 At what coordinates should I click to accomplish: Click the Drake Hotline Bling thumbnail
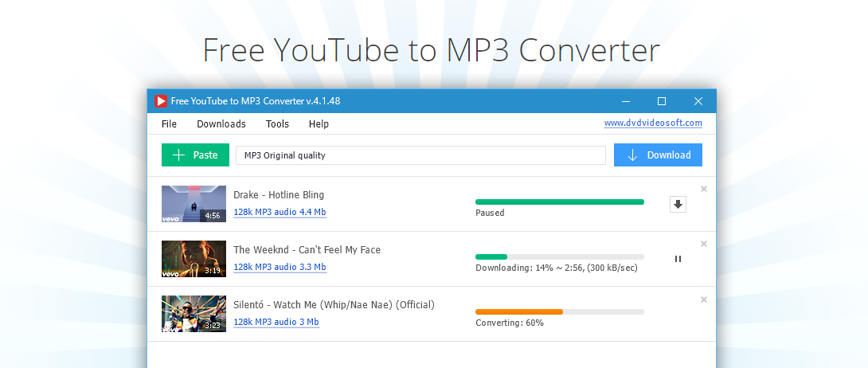pyautogui.click(x=194, y=204)
